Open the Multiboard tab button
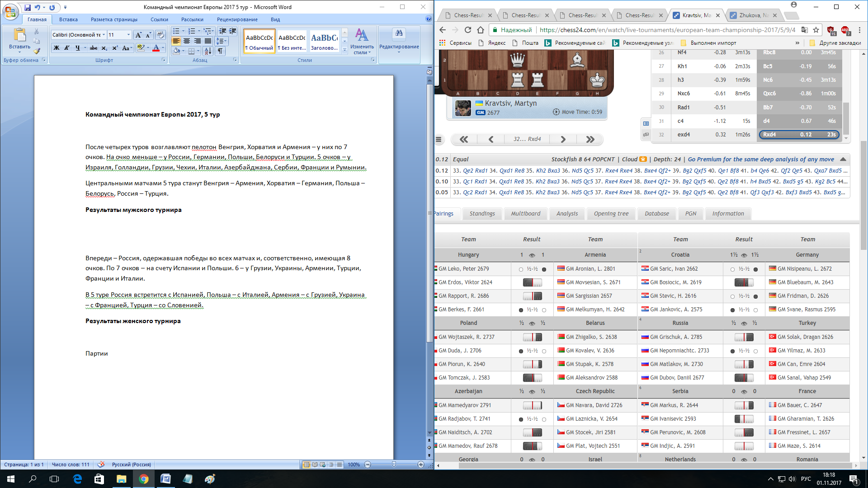 coord(525,214)
